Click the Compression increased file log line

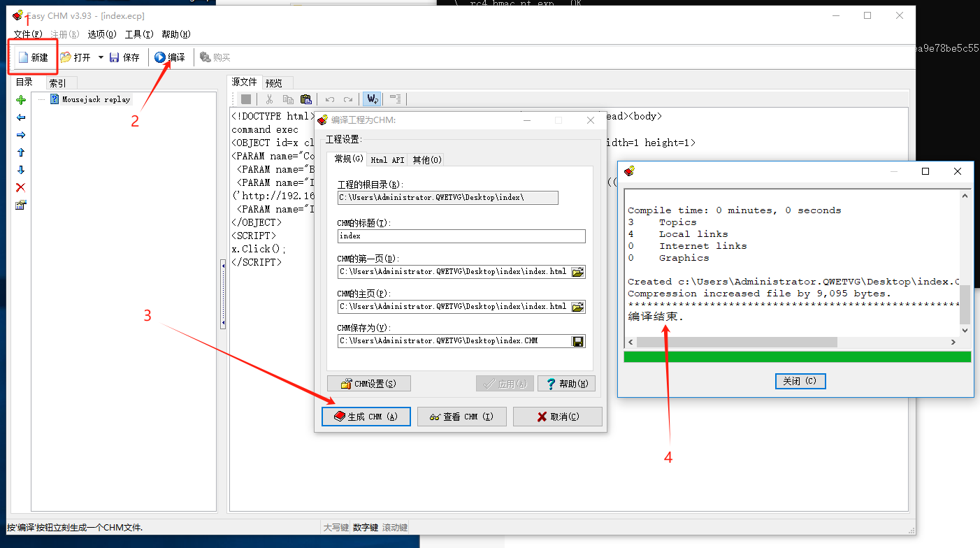pos(759,294)
